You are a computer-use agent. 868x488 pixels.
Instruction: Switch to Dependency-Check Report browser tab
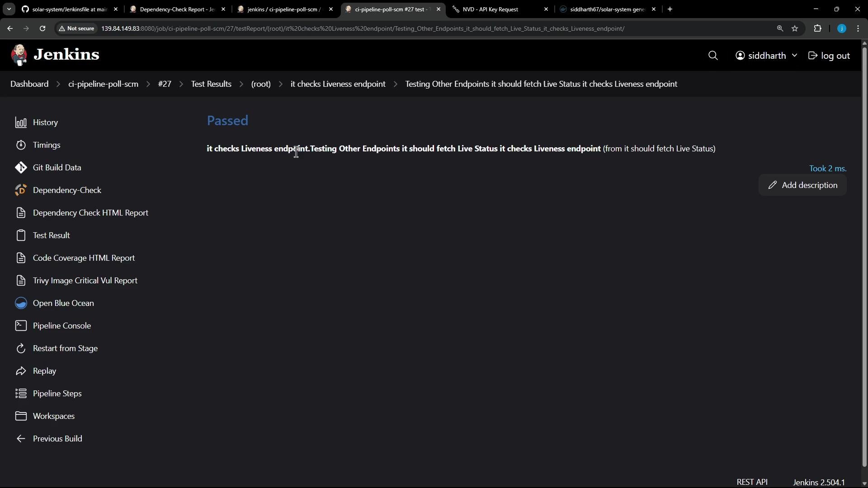[x=178, y=9]
